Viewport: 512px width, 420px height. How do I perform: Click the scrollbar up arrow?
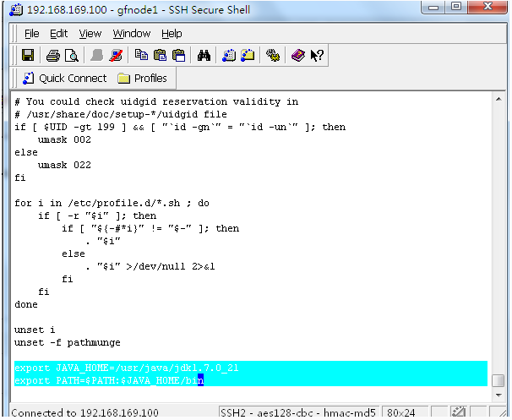(x=498, y=99)
